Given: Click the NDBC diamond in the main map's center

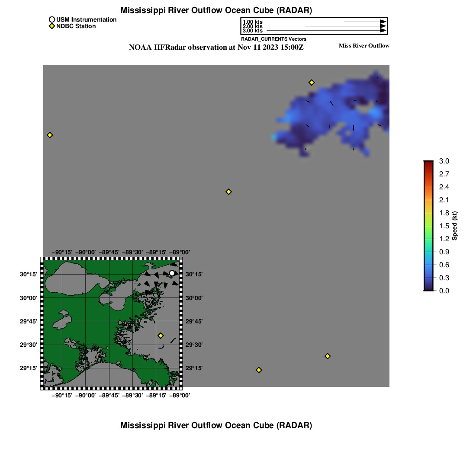Looking at the screenshot, I should point(229,192).
